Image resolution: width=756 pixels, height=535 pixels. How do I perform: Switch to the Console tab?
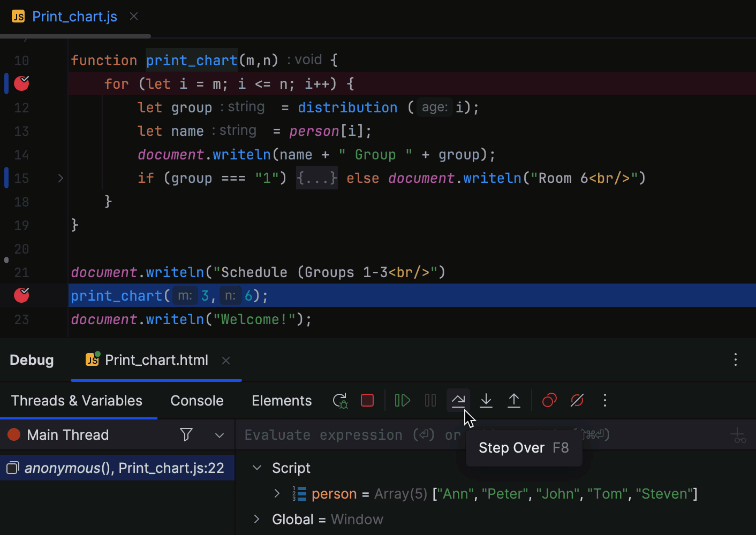[196, 401]
